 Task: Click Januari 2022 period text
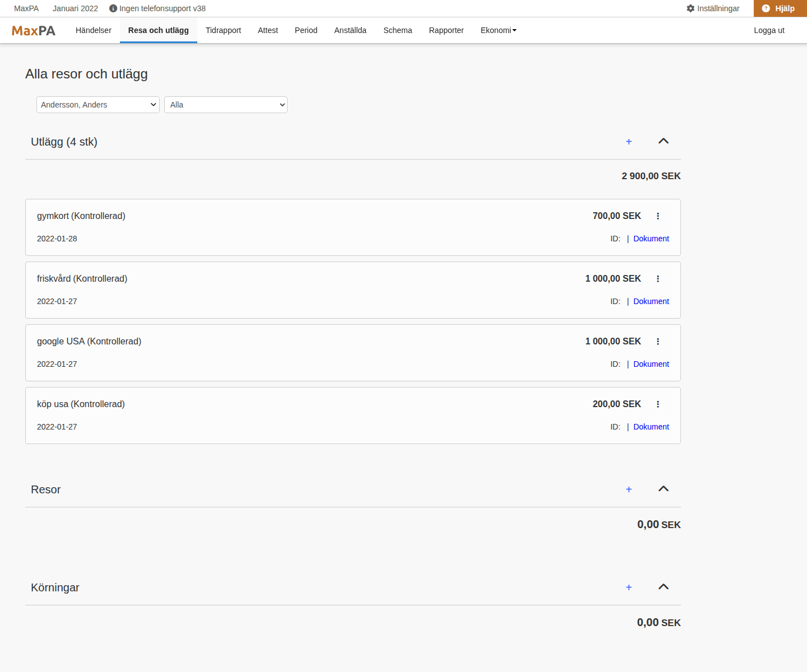(75, 8)
